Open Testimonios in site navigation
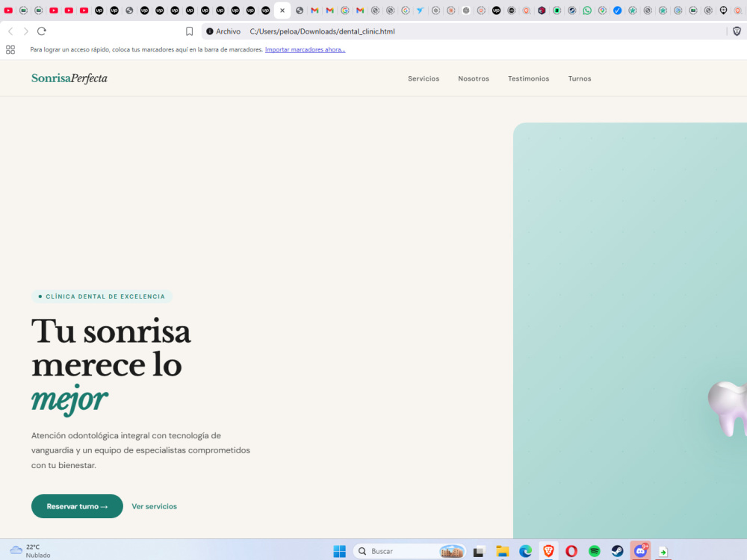Image resolution: width=747 pixels, height=560 pixels. click(528, 78)
